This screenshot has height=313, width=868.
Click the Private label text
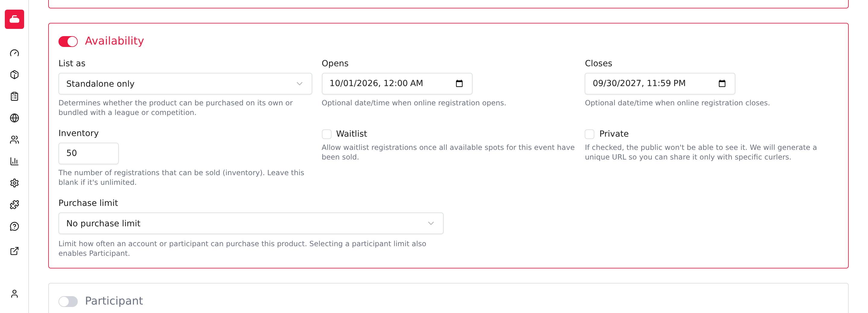tap(614, 134)
